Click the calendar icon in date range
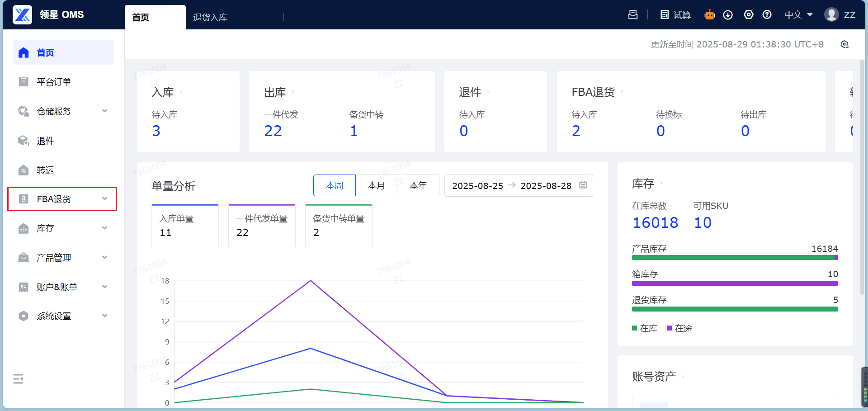Screen dimensions: 868x411 [x=583, y=185]
